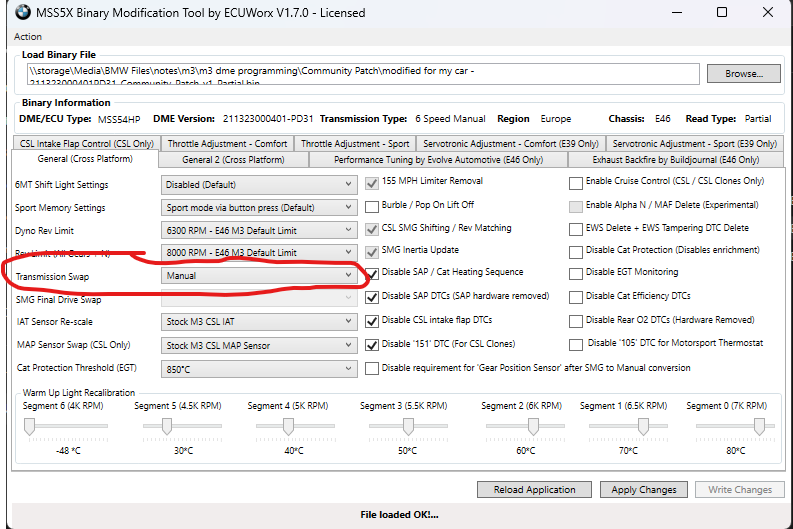This screenshot has width=793, height=529.
Task: Open Cat Protection Threshold 850°C dropdown
Action: [259, 369]
